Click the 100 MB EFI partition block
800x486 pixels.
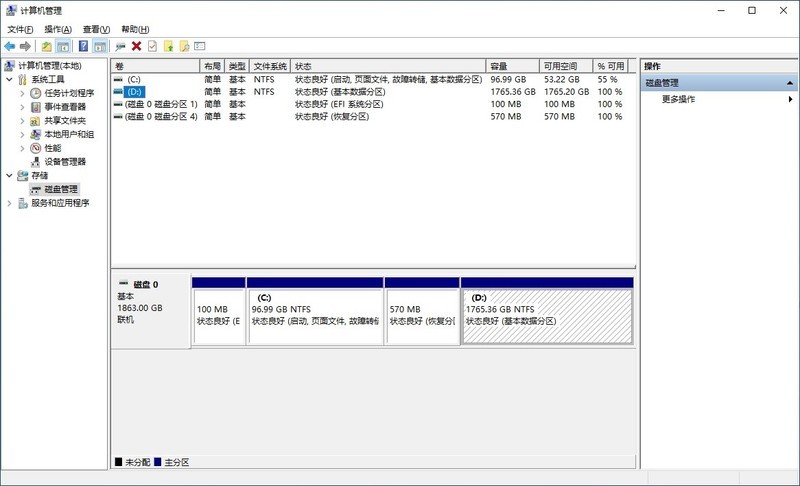[219, 311]
